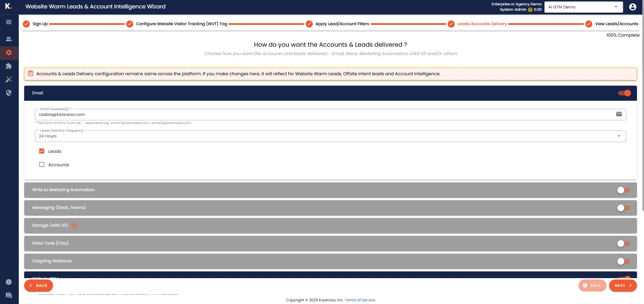This screenshot has height=304, width=644.
Task: Open the AI GTM Demo account dropdown
Action: tap(583, 7)
